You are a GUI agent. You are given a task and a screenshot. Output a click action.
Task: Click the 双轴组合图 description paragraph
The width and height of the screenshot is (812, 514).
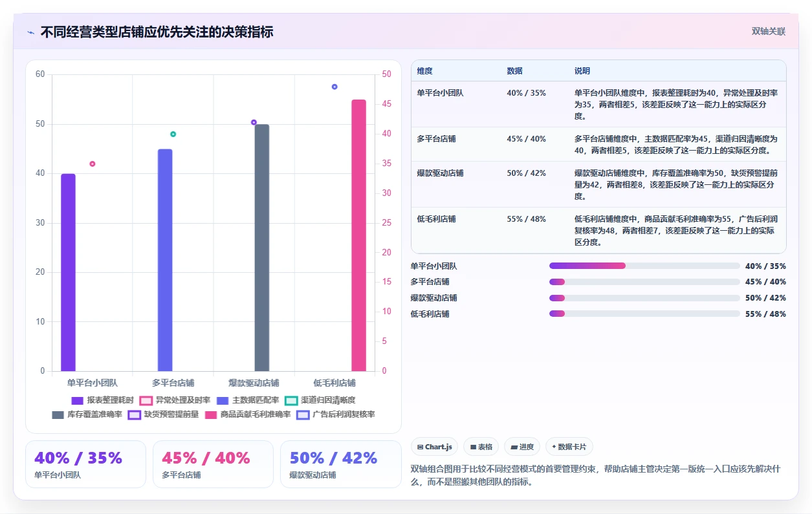click(598, 475)
